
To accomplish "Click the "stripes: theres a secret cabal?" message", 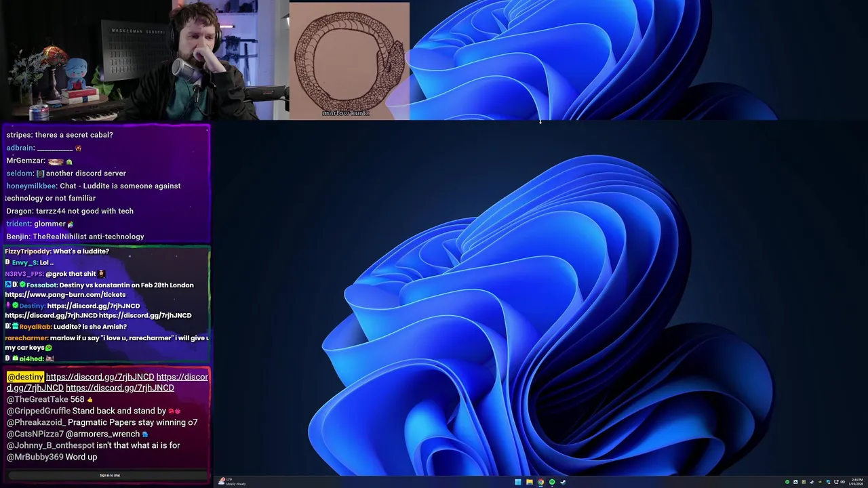I will tap(60, 135).
